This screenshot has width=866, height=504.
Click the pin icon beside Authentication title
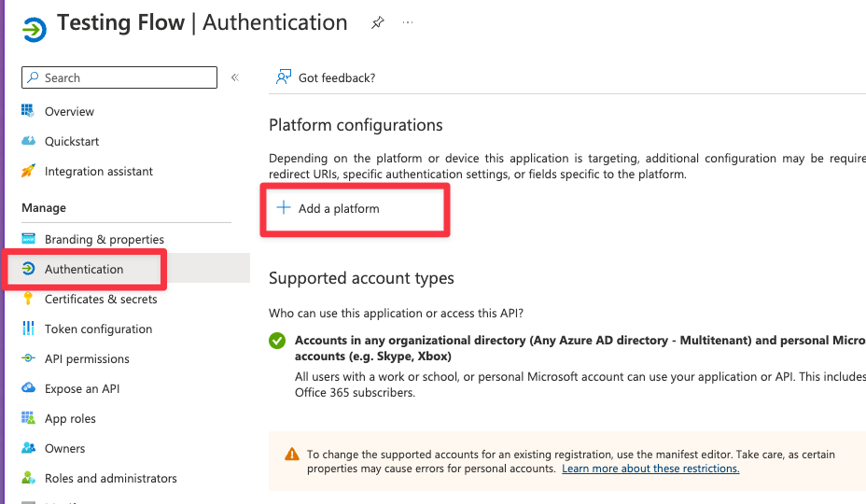coord(377,24)
